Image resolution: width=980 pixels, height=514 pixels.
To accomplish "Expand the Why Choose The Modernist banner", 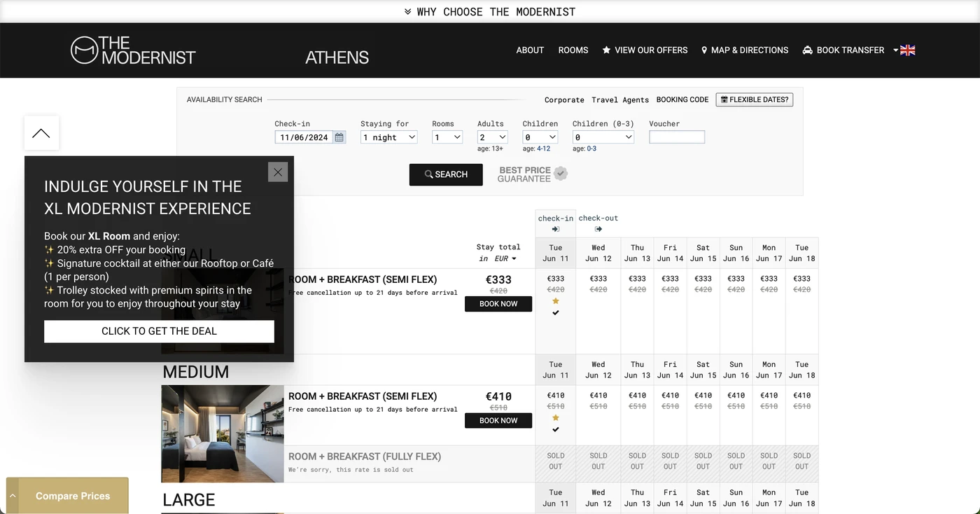I will 490,12.
